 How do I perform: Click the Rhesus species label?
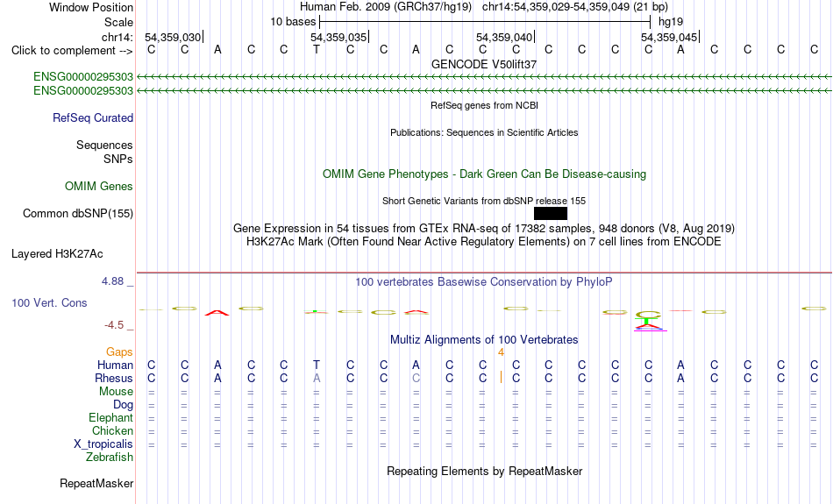114,379
